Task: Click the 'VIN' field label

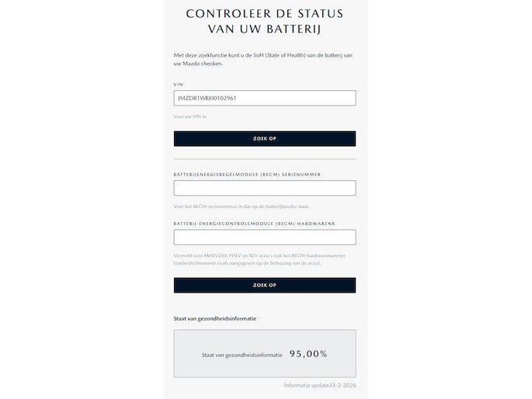Action: pos(178,84)
